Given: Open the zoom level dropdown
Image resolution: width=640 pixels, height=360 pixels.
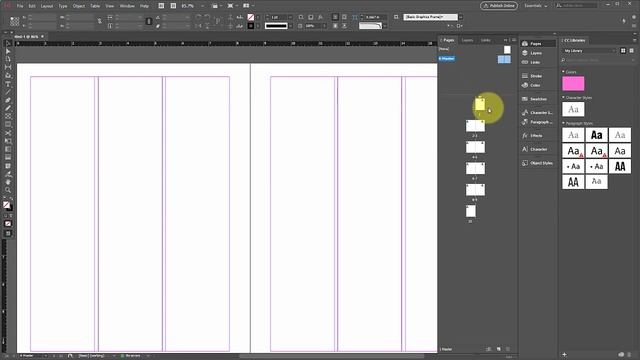Looking at the screenshot, I should 202,6.
